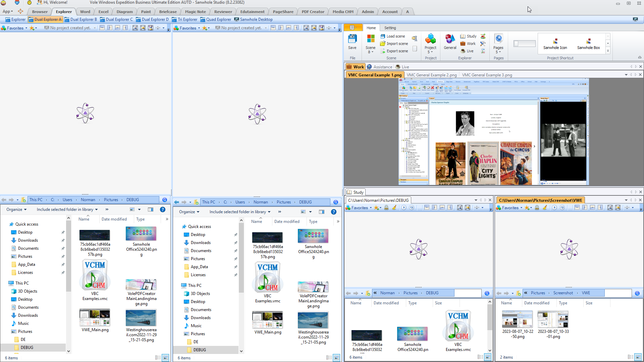The width and height of the screenshot is (644, 362).
Task: Sort by Date modified in middle explorer
Action: [x=287, y=222]
